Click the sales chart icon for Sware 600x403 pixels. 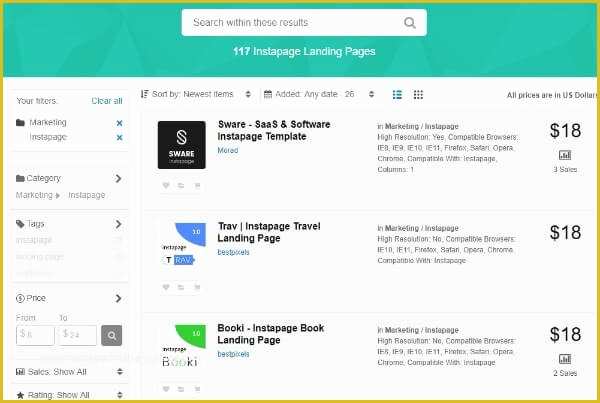[565, 155]
